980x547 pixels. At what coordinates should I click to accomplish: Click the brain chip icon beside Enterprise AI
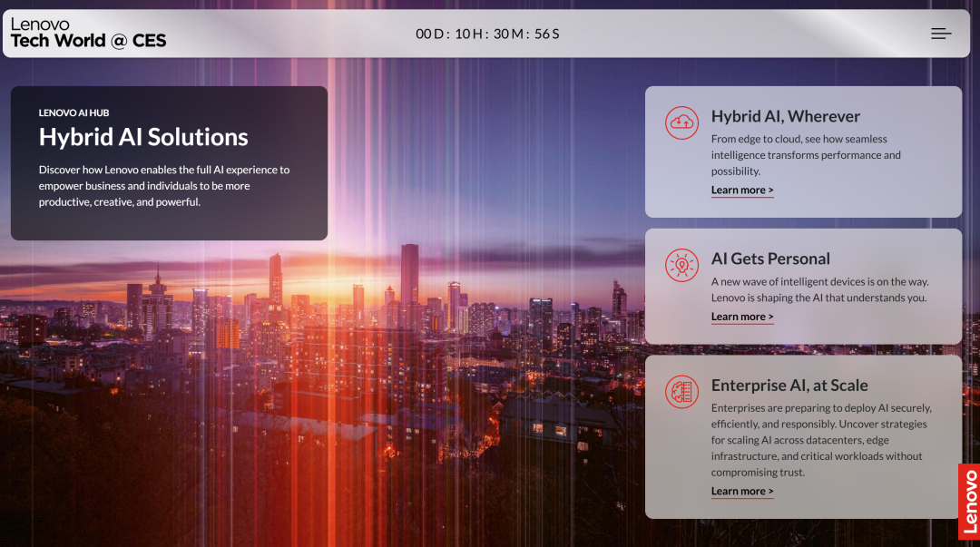[681, 392]
